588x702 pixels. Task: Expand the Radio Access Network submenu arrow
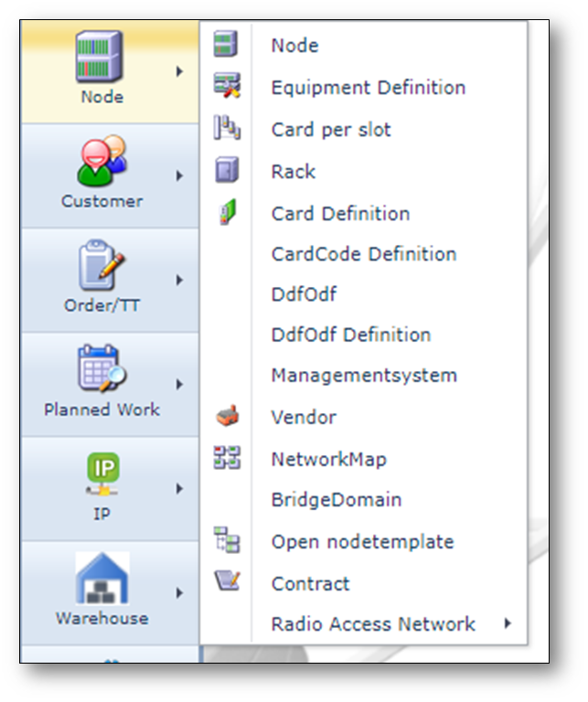(x=508, y=623)
